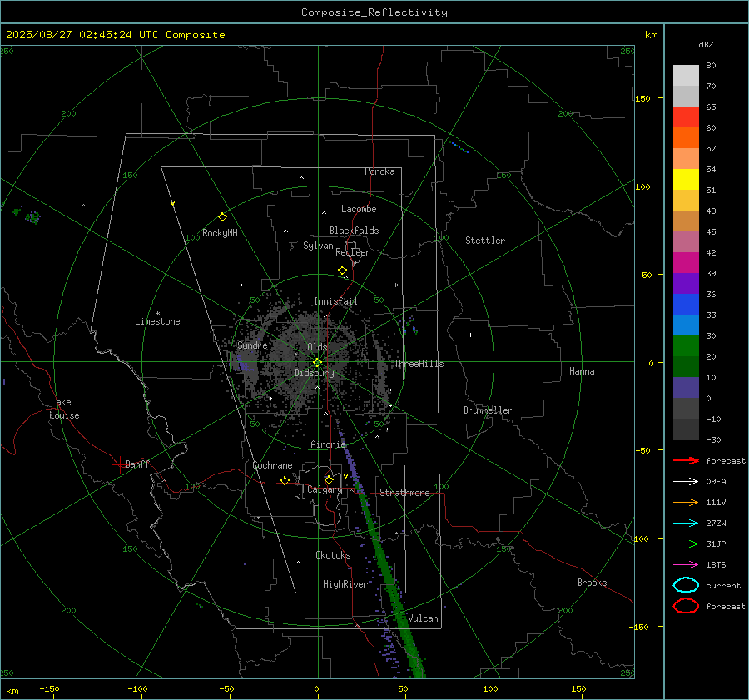The height and width of the screenshot is (700, 749).
Task: Click the Vulcan city label
Action: pyautogui.click(x=423, y=618)
